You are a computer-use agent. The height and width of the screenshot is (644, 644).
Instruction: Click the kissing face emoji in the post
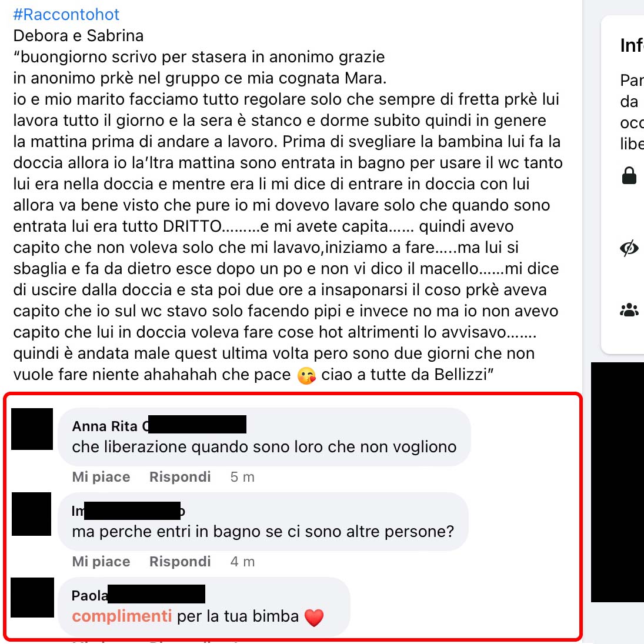tap(306, 375)
